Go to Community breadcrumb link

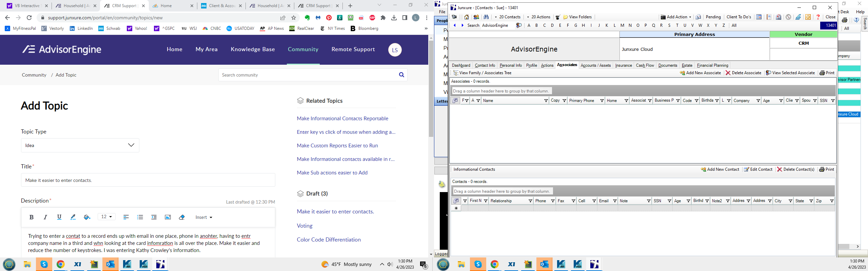[x=34, y=75]
